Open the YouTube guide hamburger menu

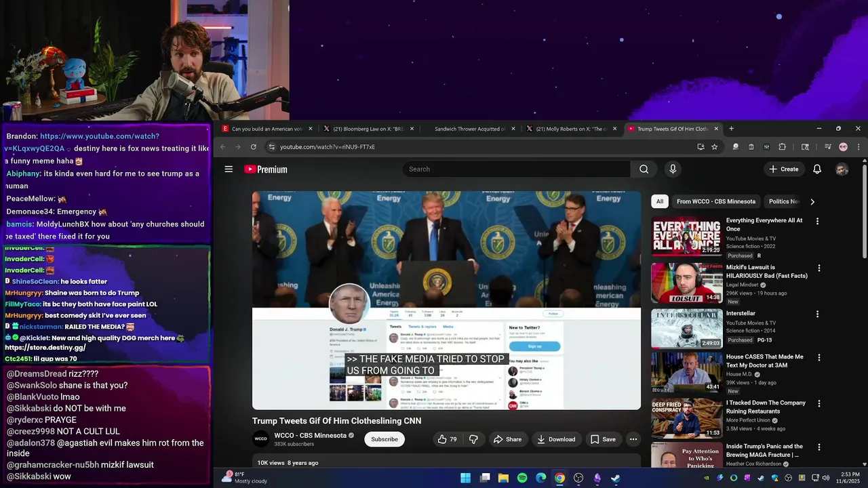click(x=229, y=169)
